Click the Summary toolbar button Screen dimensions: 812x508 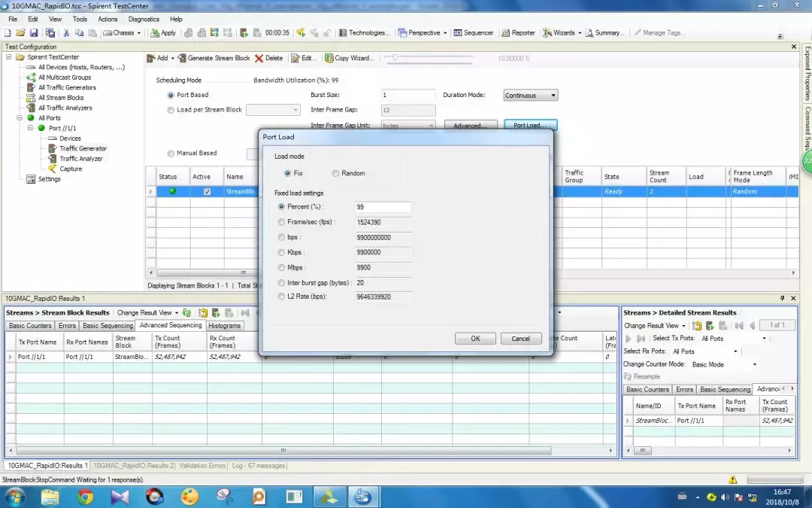pos(604,32)
